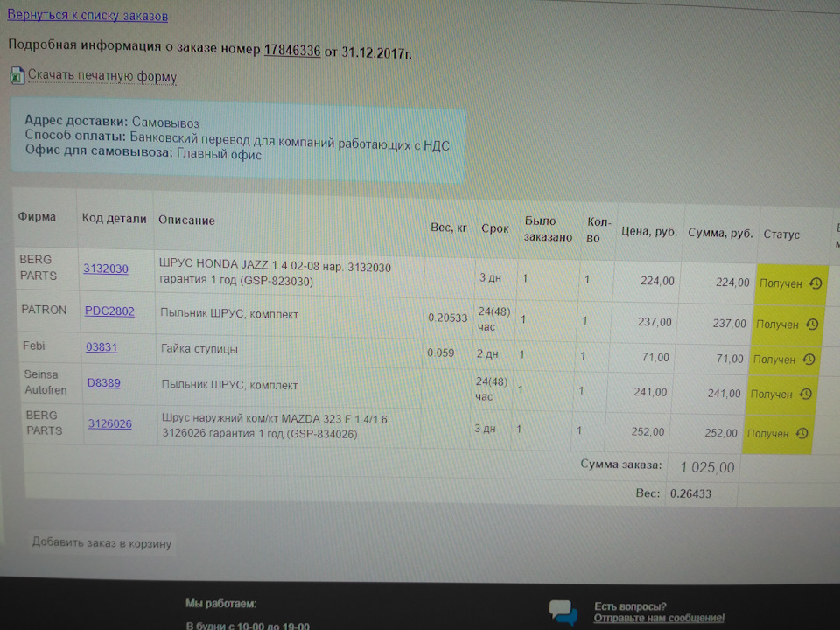Open part code PDC2802 link
The image size is (840, 630).
point(109,311)
